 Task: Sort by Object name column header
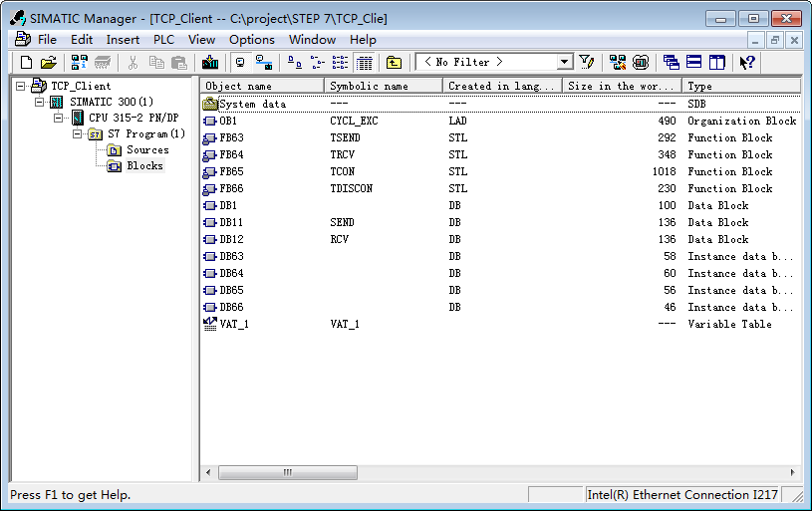click(262, 86)
